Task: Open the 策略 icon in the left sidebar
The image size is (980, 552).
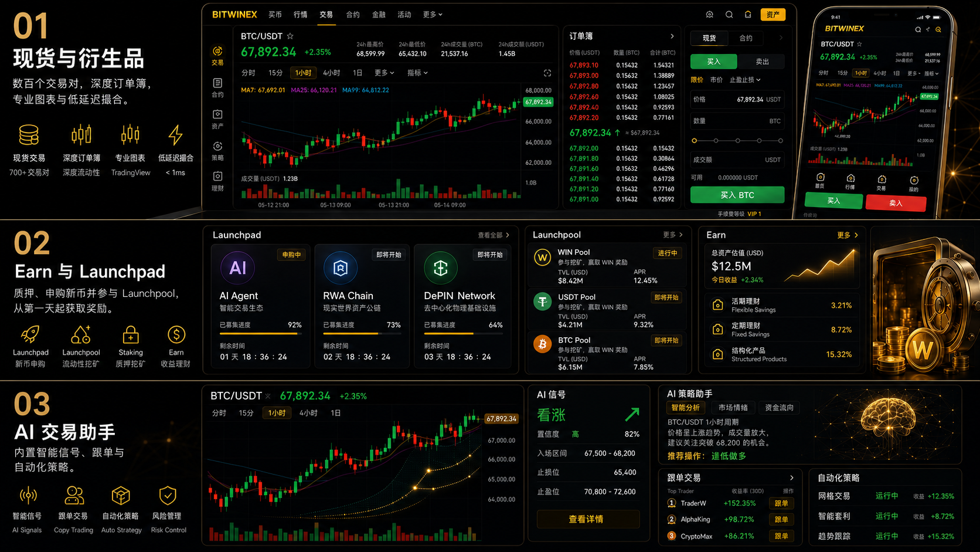Action: click(x=217, y=146)
